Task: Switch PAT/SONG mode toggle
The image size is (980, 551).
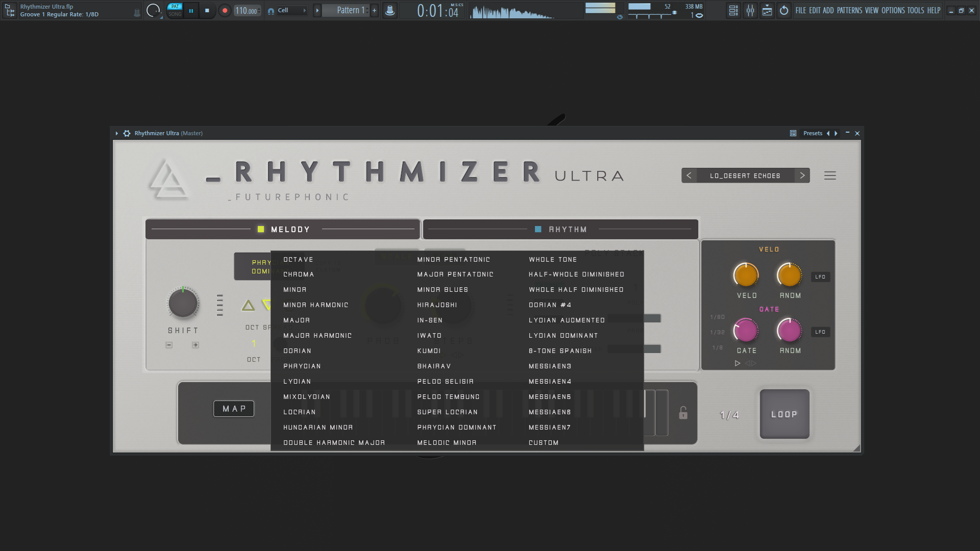Action: pos(175,10)
